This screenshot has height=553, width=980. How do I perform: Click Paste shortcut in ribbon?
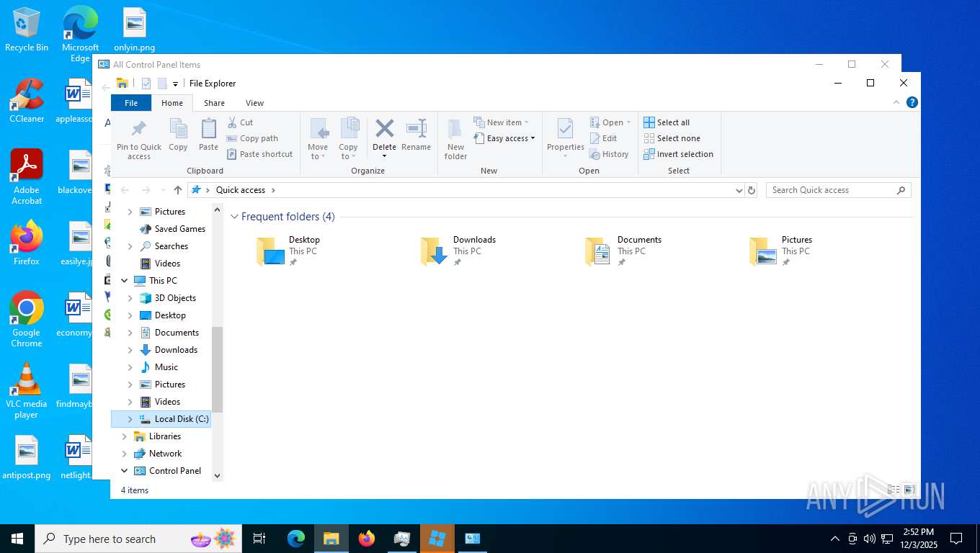pos(260,154)
